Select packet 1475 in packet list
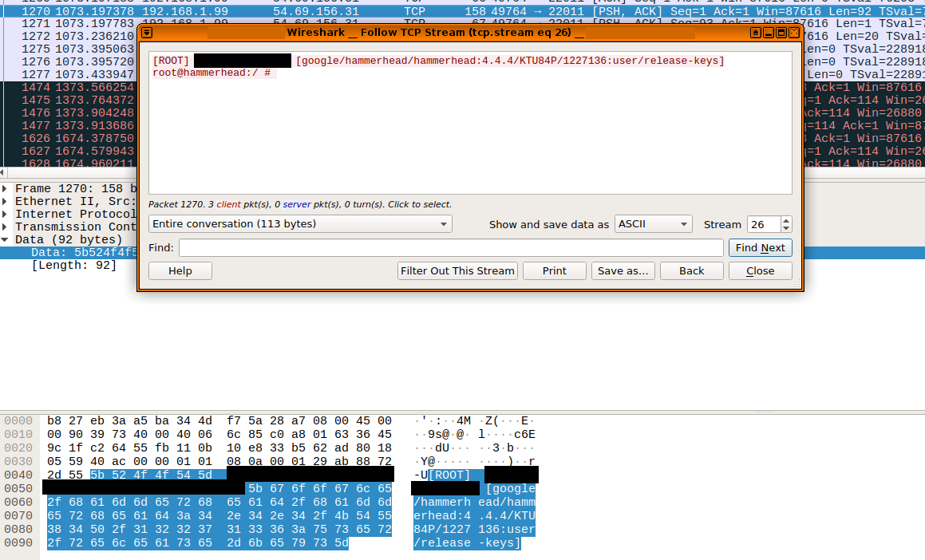The width and height of the screenshot is (925, 560). point(69,101)
